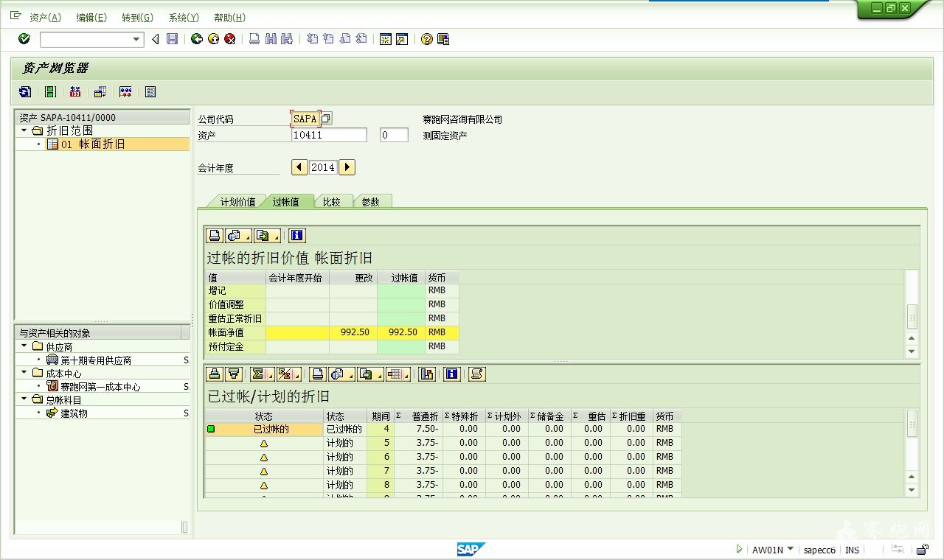Click the Sort Descending icon in lower toolbar
The width and height of the screenshot is (944, 560).
coord(234,374)
